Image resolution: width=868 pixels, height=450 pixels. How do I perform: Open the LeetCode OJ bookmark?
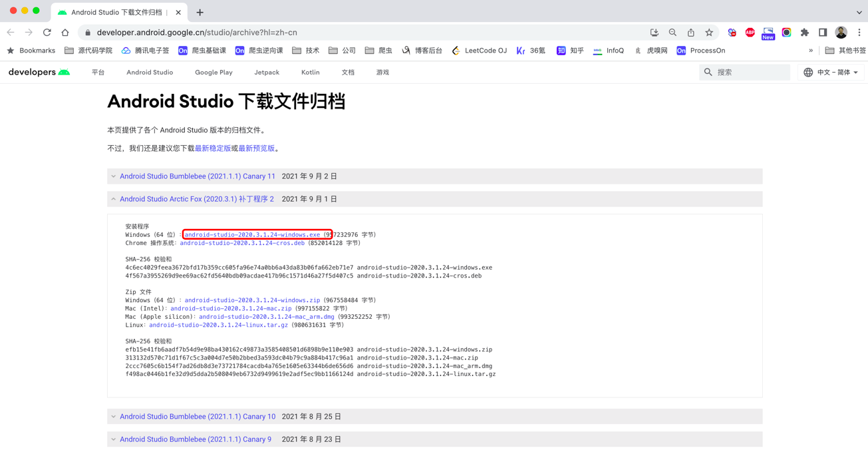479,51
